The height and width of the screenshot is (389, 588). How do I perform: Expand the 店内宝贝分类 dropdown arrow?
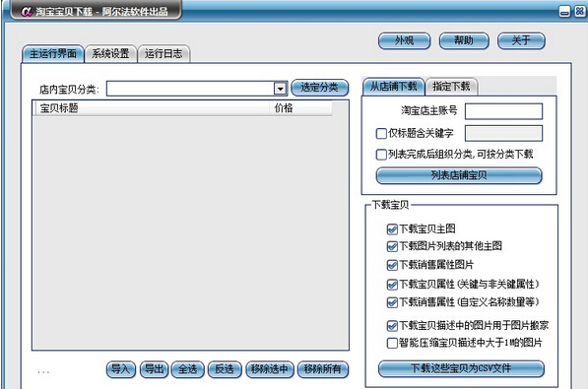(280, 89)
